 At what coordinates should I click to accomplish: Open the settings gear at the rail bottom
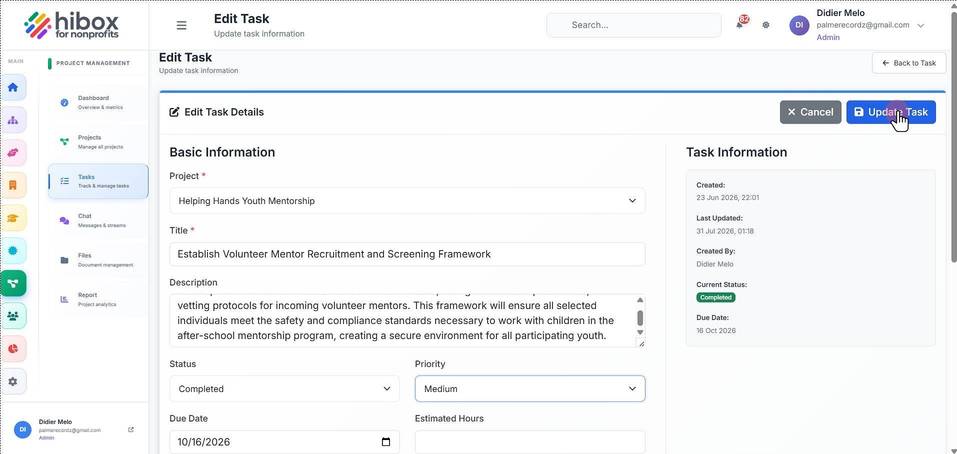(x=13, y=381)
